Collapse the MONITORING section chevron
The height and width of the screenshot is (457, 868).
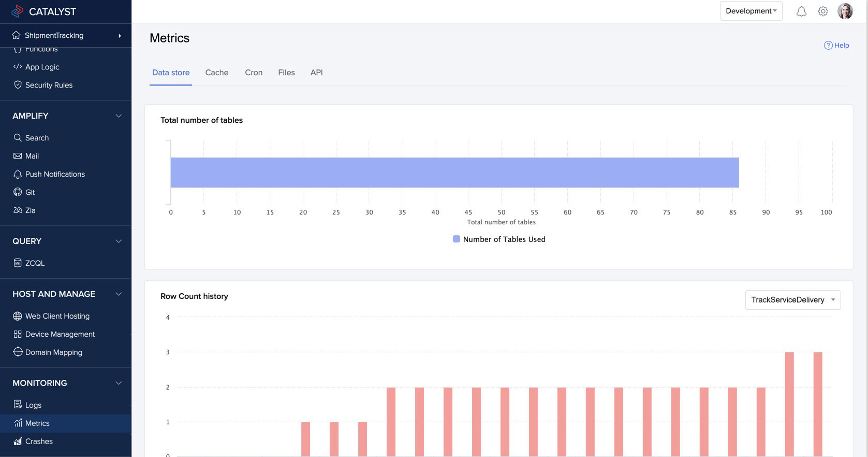(119, 383)
